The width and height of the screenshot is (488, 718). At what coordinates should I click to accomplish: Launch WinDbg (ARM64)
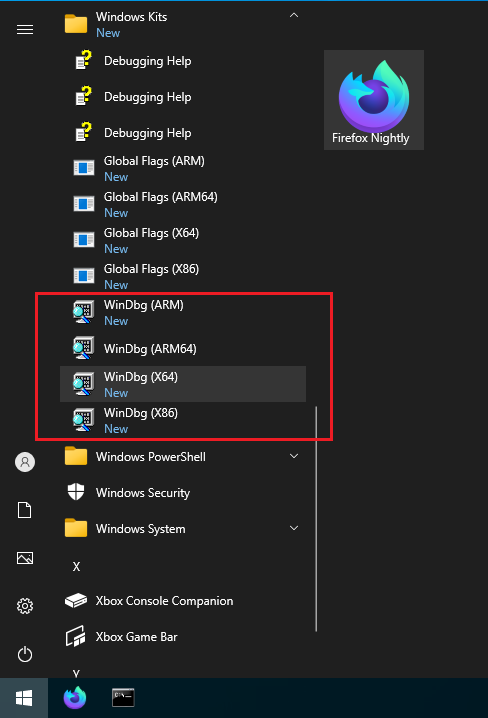(183, 348)
